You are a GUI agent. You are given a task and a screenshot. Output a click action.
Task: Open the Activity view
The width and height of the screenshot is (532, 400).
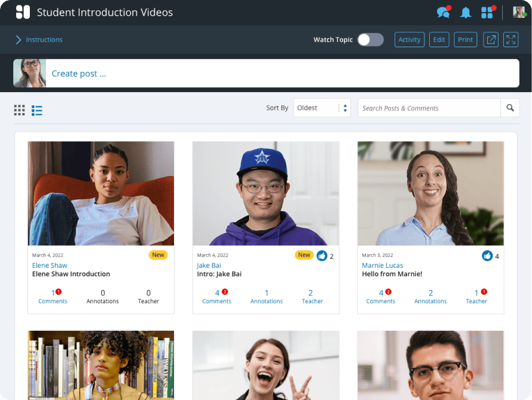click(409, 39)
